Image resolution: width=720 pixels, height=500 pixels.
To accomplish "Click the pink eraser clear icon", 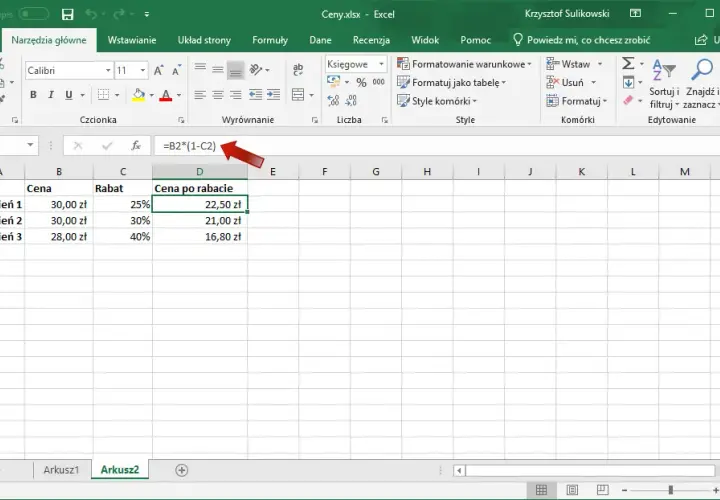I will click(x=629, y=101).
